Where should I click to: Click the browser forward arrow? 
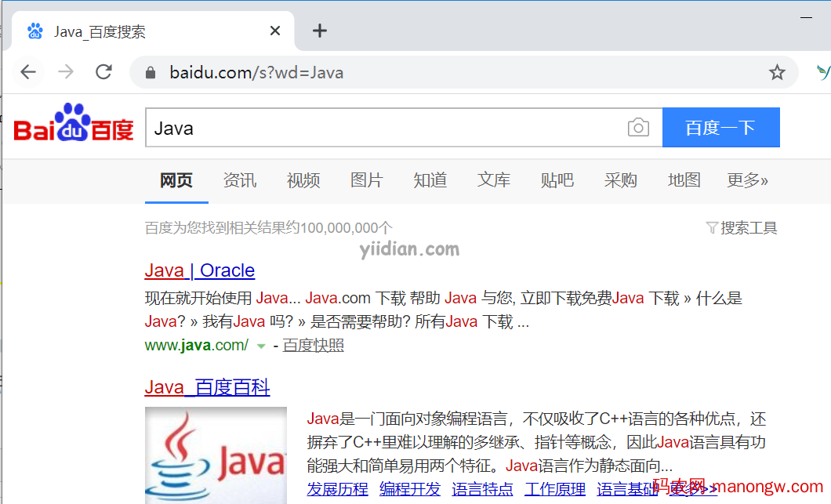point(66,72)
